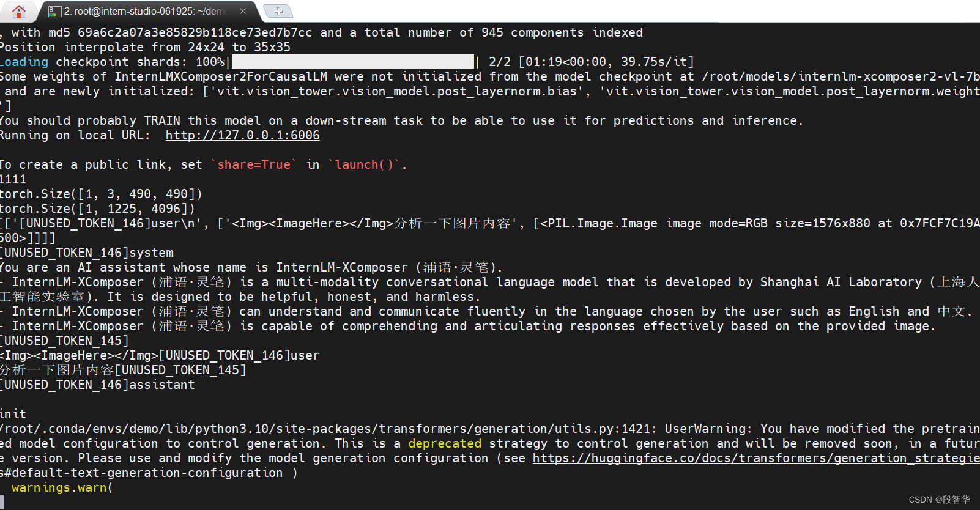Click 'Position interpolate from 24x24 to 35x35' line
This screenshot has width=980, height=510.
pyautogui.click(x=145, y=47)
